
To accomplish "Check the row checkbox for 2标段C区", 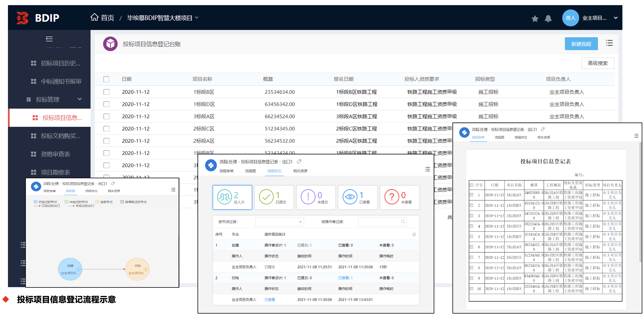I will (106, 129).
